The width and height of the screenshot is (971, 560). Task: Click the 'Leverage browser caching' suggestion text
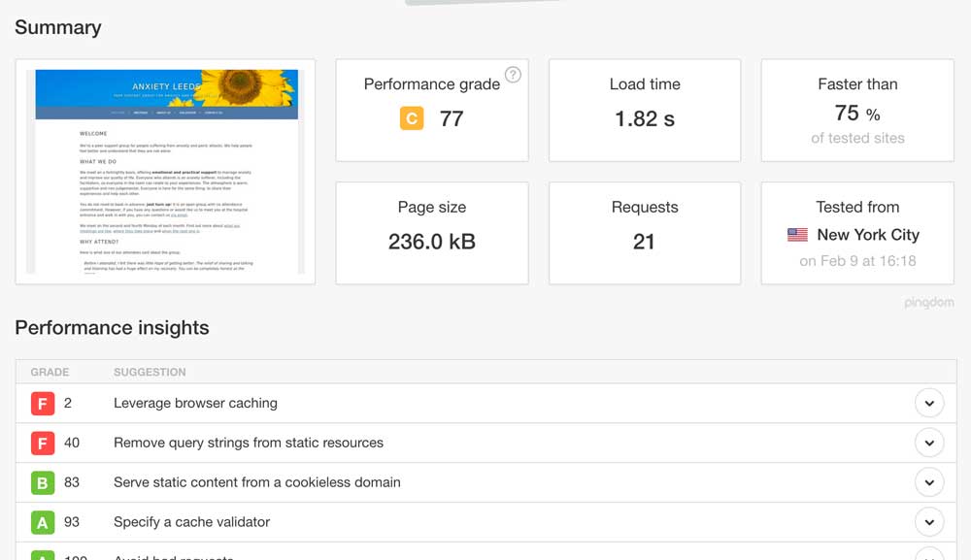[x=195, y=403]
